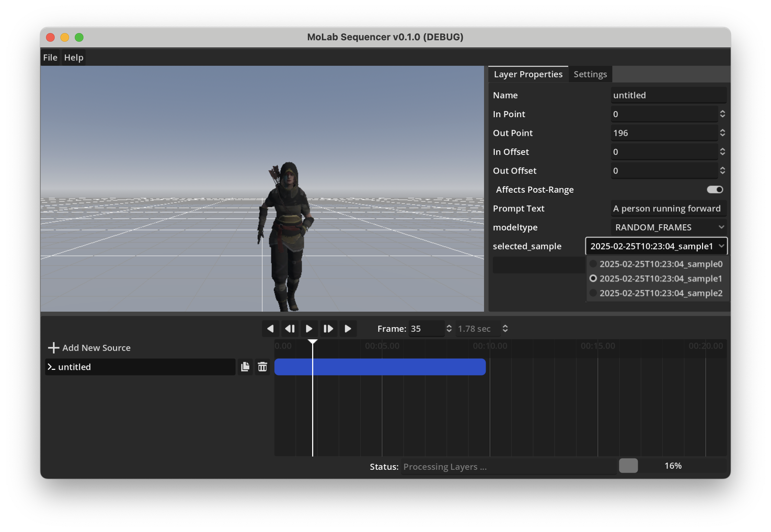771x532 pixels.
Task: Click the 00:10.00 timeline ruler label
Action: (x=490, y=346)
